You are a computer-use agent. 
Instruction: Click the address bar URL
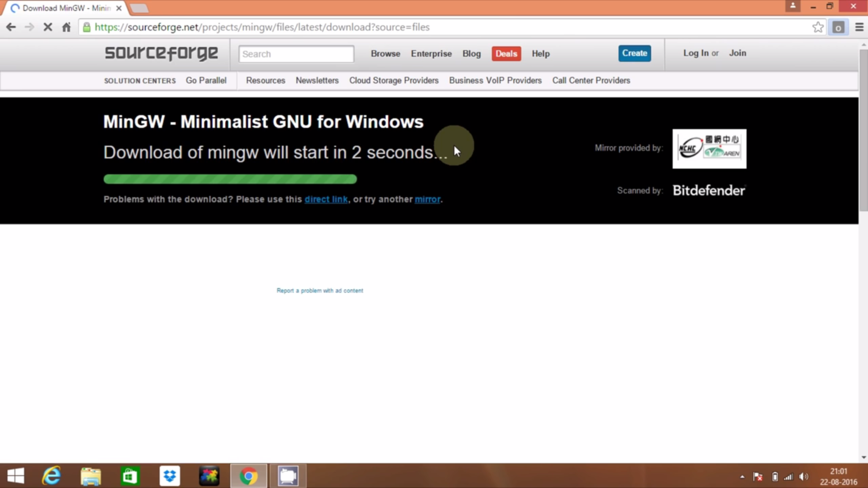click(x=262, y=27)
